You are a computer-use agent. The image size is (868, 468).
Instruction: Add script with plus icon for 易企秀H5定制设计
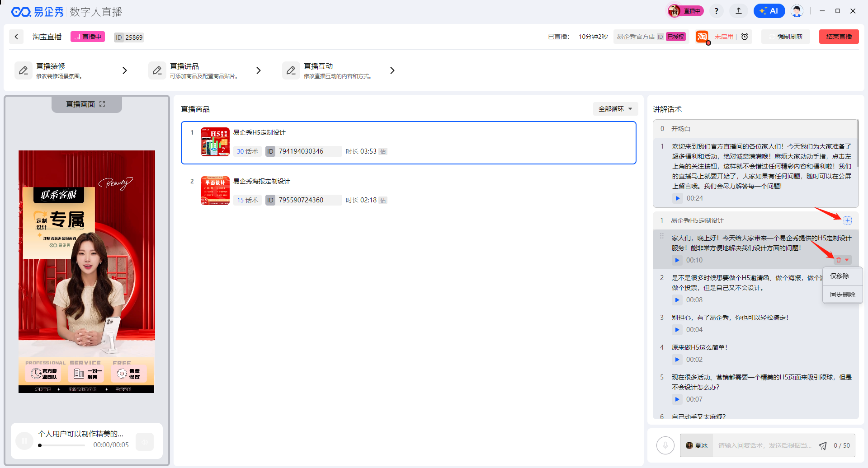pyautogui.click(x=848, y=220)
